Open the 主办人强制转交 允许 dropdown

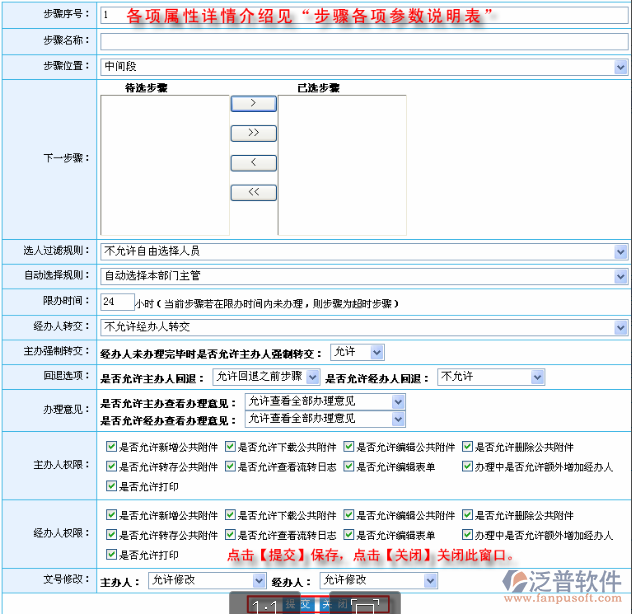pyautogui.click(x=356, y=352)
